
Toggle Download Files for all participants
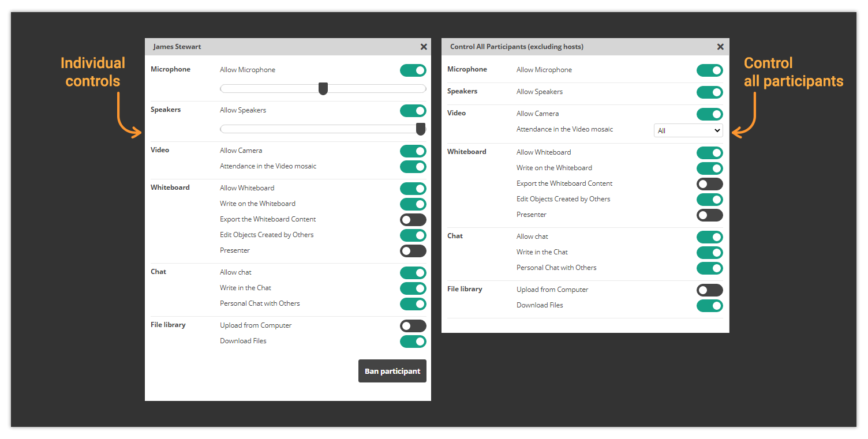click(710, 306)
